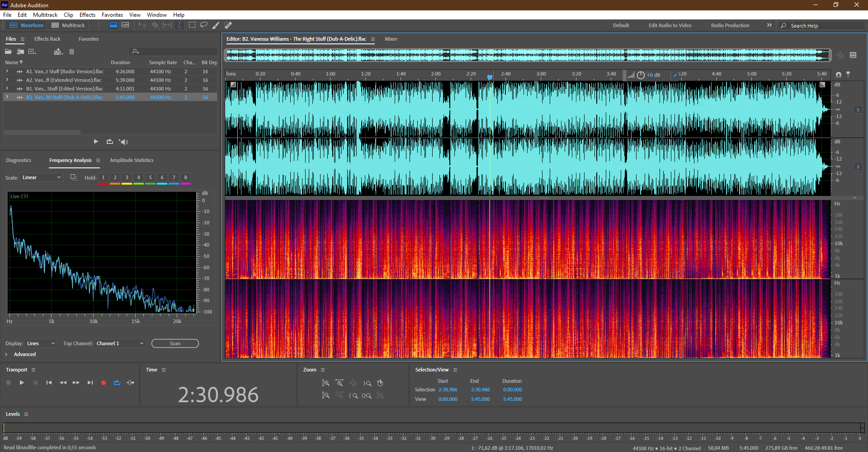Select the Paintbrush Selection tool

(216, 25)
